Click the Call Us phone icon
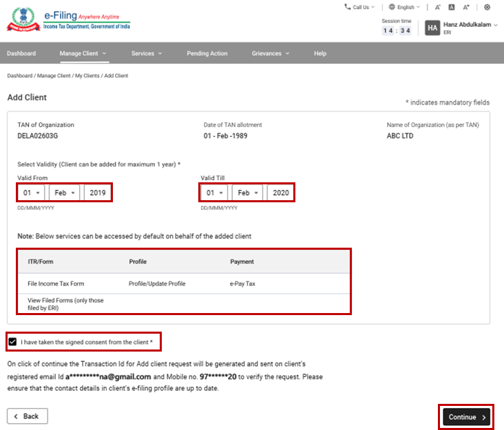Image resolution: width=504 pixels, height=430 pixels. pos(348,7)
